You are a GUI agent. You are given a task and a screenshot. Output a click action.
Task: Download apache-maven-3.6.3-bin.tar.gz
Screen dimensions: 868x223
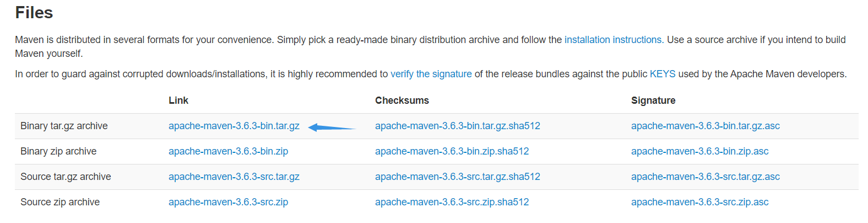point(234,126)
